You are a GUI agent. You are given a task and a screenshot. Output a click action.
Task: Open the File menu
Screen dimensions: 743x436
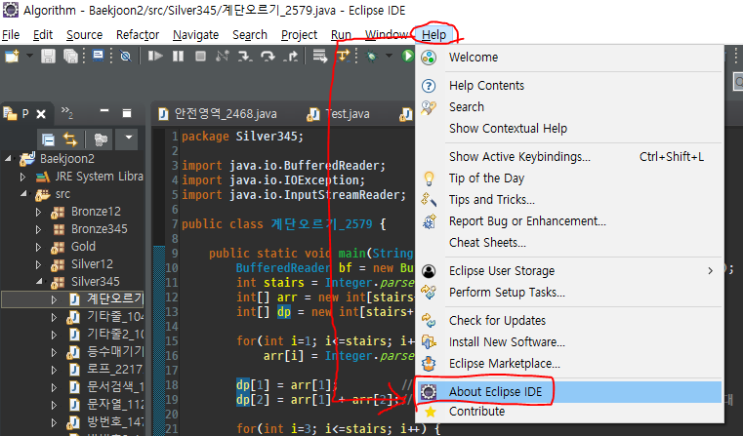pyautogui.click(x=10, y=35)
